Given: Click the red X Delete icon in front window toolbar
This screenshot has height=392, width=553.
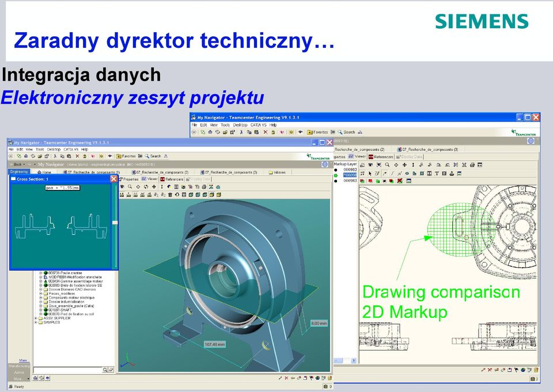Looking at the screenshot, I should 78,156.
